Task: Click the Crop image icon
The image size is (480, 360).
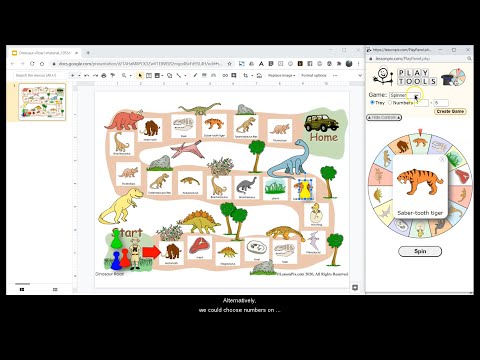Action: click(246, 76)
